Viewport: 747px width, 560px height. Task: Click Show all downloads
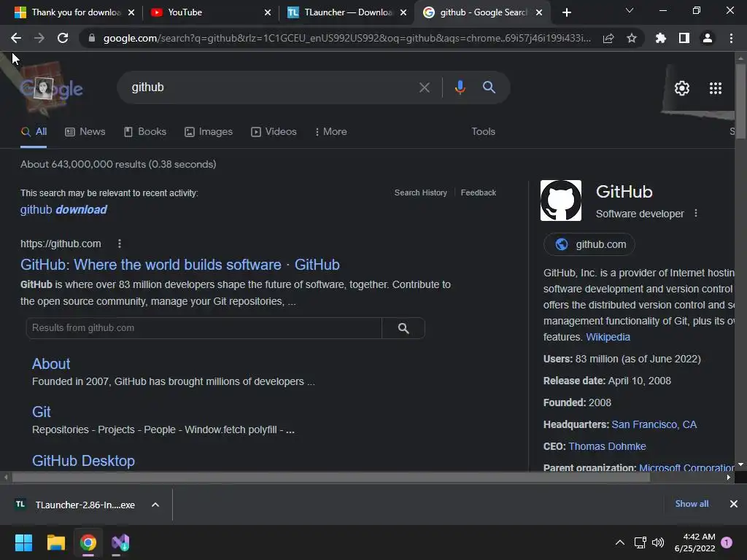point(692,504)
